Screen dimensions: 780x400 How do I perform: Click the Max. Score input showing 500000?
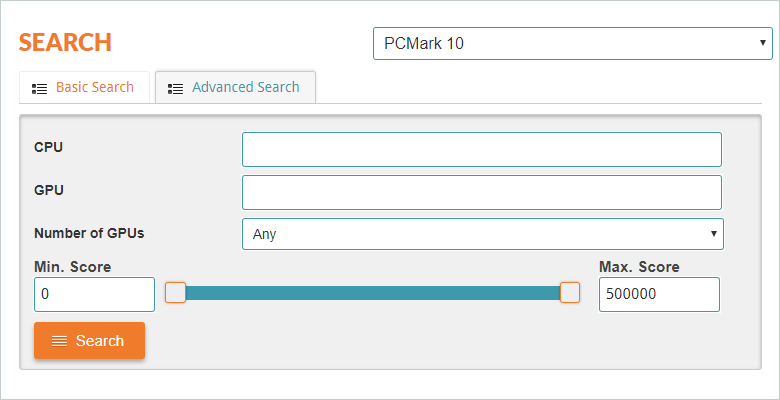tap(659, 295)
